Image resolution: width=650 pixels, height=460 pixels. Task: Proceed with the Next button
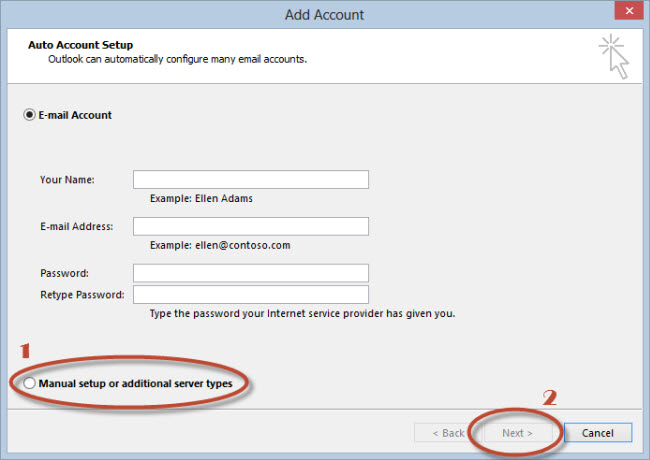coord(517,433)
